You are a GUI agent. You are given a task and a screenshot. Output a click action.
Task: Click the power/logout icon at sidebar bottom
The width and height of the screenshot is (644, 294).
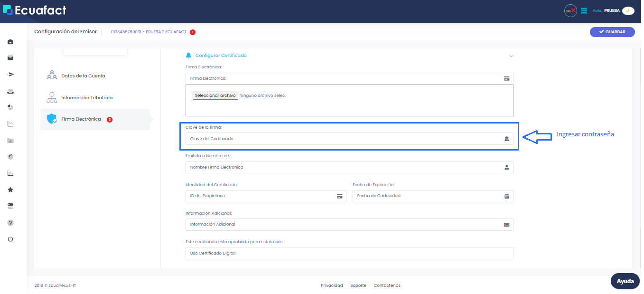(10, 238)
